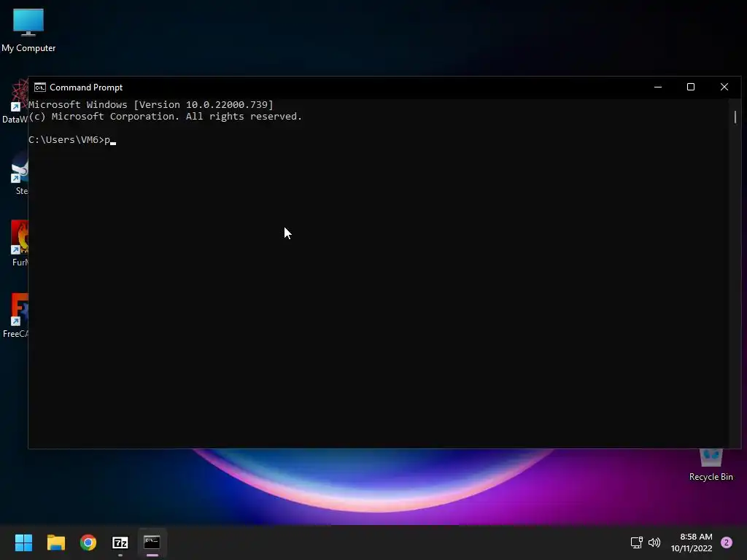
Task: Open the network status tray icon
Action: [636, 542]
